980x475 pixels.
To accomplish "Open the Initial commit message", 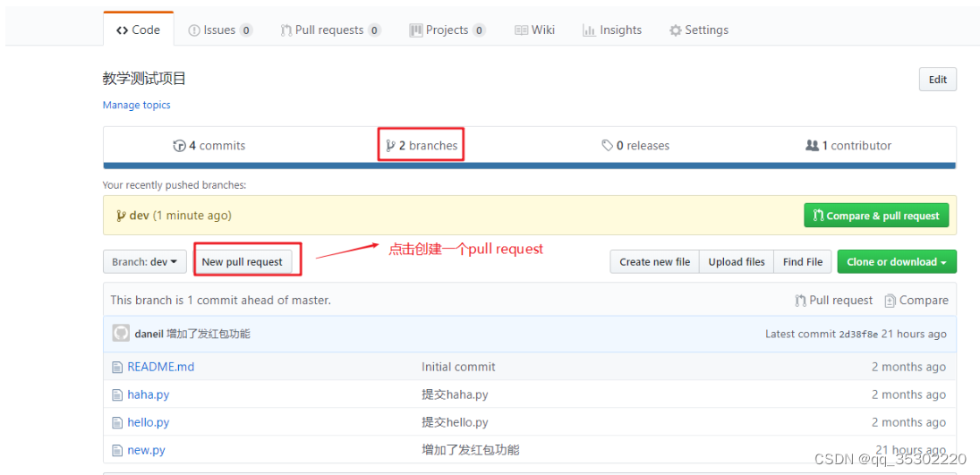I will point(458,367).
